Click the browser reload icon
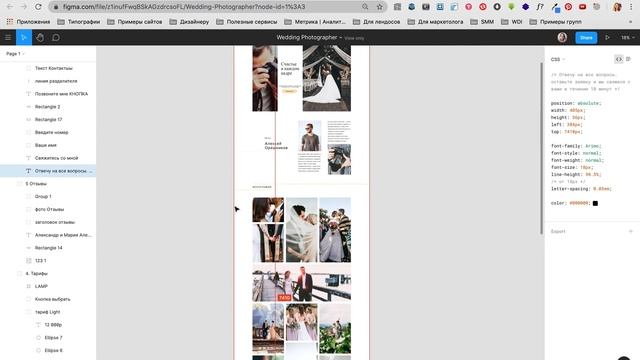Viewport: 640px width, 360px height. [38, 7]
